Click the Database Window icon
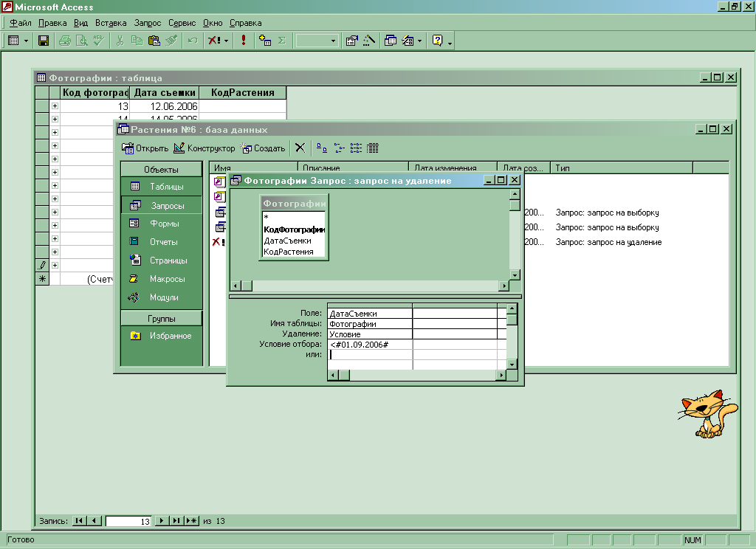756x549 pixels. coord(391,41)
